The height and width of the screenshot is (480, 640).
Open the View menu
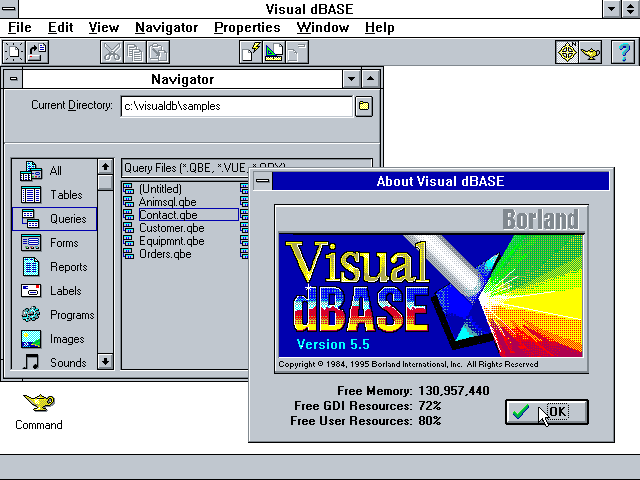104,28
